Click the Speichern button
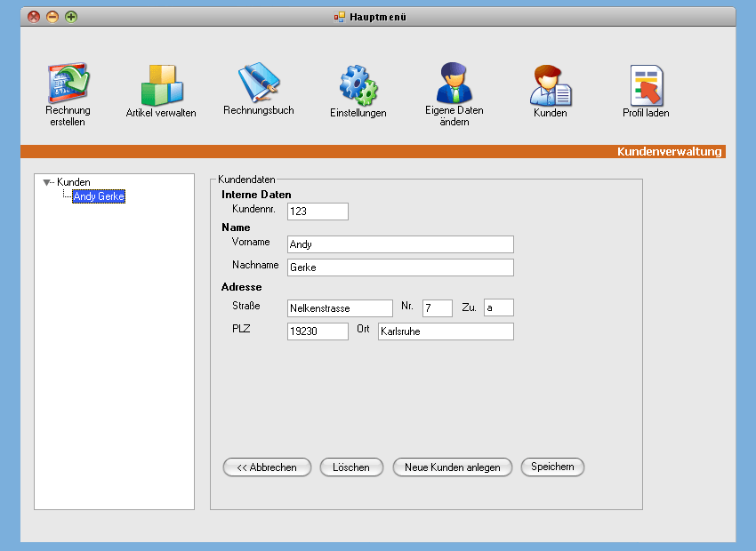The width and height of the screenshot is (756, 551). (x=552, y=467)
